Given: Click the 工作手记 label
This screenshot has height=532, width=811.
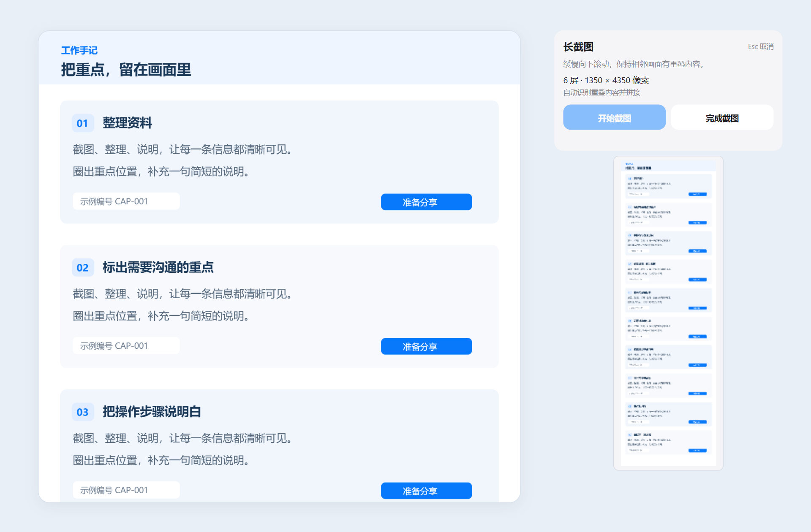Looking at the screenshot, I should [79, 50].
